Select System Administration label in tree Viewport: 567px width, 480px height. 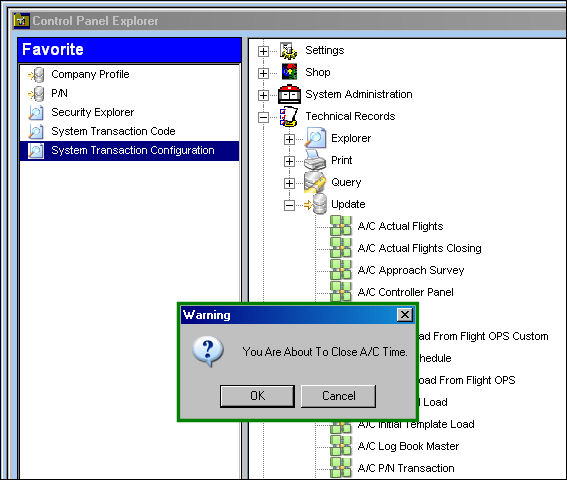[359, 94]
